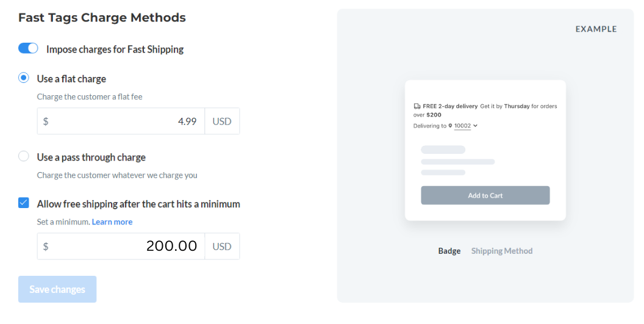Switch to the Badge preview tab
Viewport: 644px width, 324px height.
tap(449, 251)
